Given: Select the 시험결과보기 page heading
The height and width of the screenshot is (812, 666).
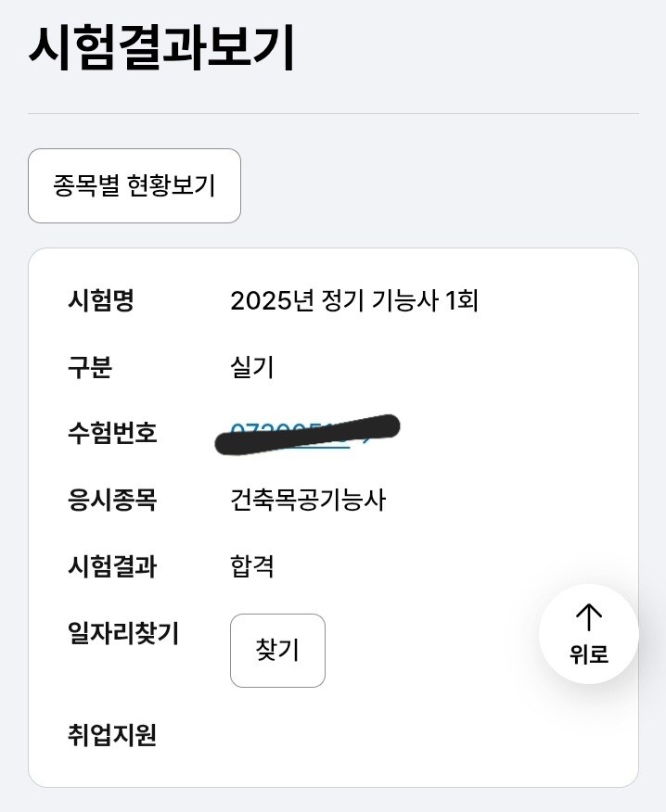Looking at the screenshot, I should click(161, 47).
